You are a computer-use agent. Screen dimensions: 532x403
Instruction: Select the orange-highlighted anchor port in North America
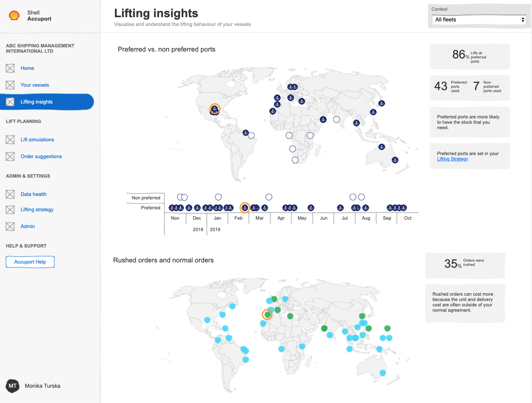click(x=215, y=109)
